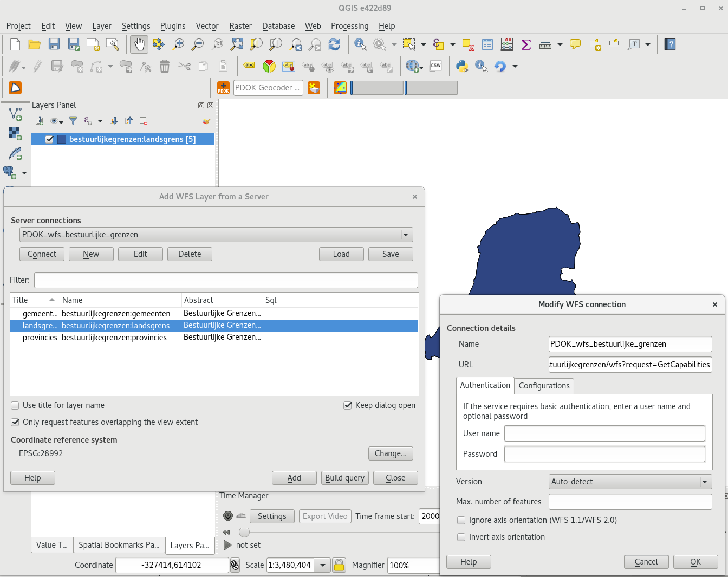Toggle the scale lock icon in status bar

339,565
